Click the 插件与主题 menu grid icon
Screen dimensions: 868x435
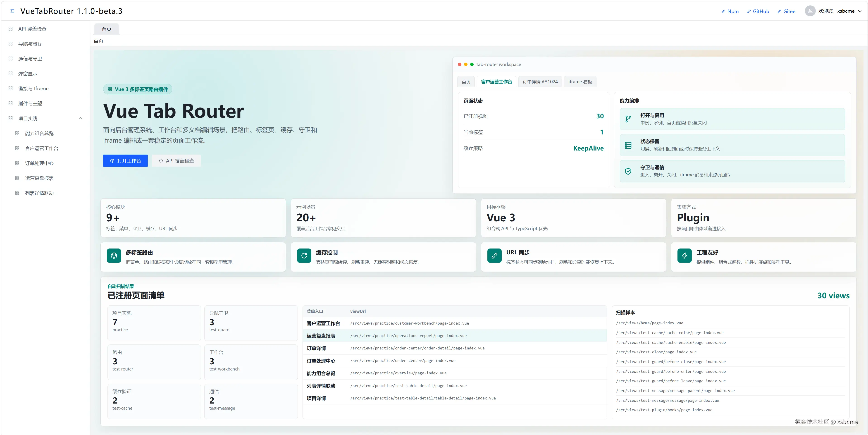pyautogui.click(x=10, y=103)
